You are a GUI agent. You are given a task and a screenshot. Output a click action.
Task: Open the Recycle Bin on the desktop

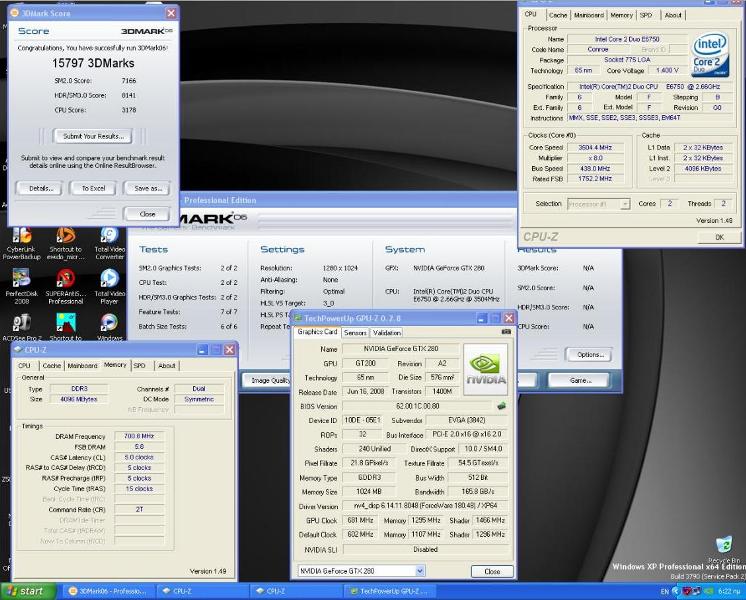[x=724, y=550]
